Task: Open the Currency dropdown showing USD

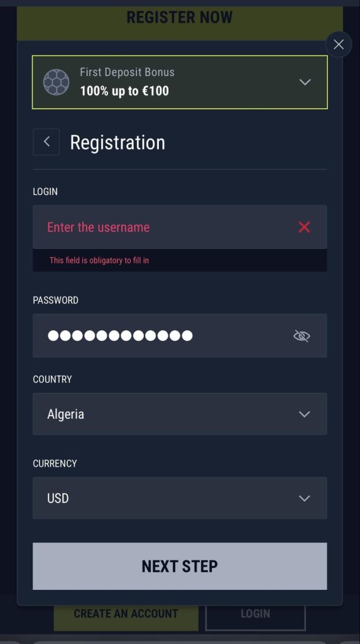Action: (180, 498)
